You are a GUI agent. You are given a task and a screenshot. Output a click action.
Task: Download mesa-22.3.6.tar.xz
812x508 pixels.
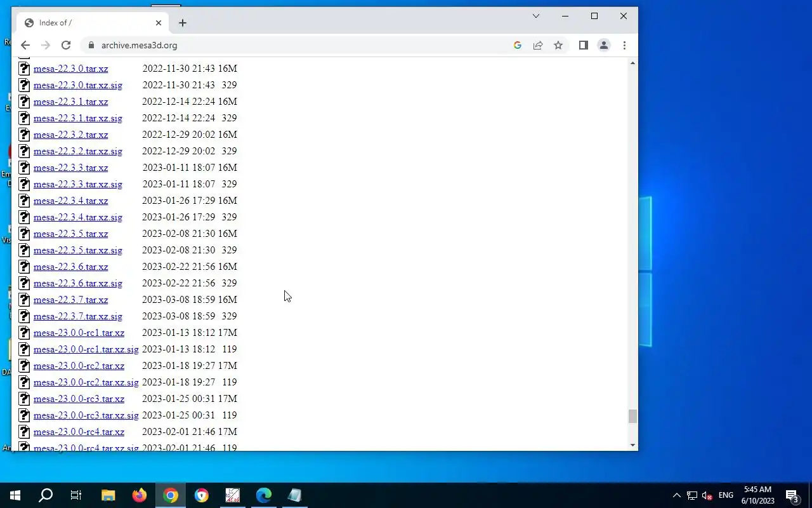[x=70, y=267]
